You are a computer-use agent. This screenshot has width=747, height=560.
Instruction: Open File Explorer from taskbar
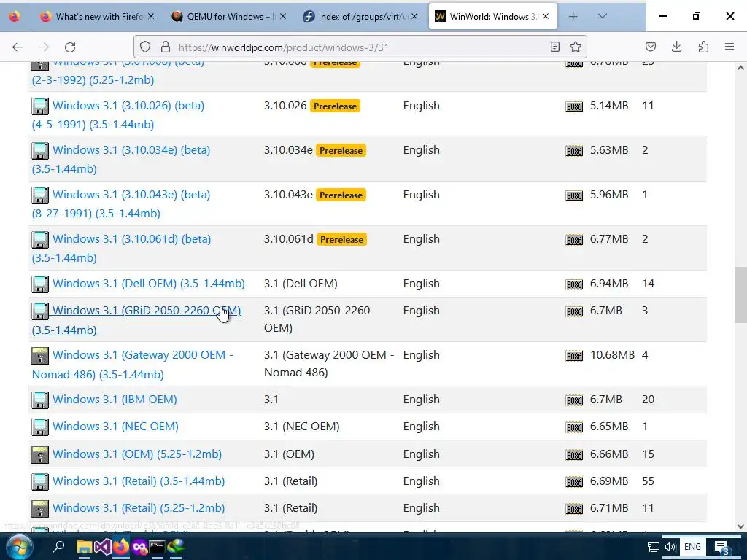[85, 547]
